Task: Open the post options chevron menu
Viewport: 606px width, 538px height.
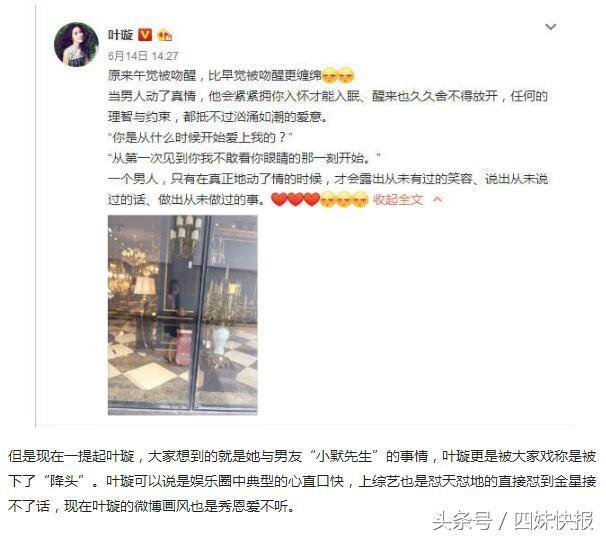Action: 550,27
